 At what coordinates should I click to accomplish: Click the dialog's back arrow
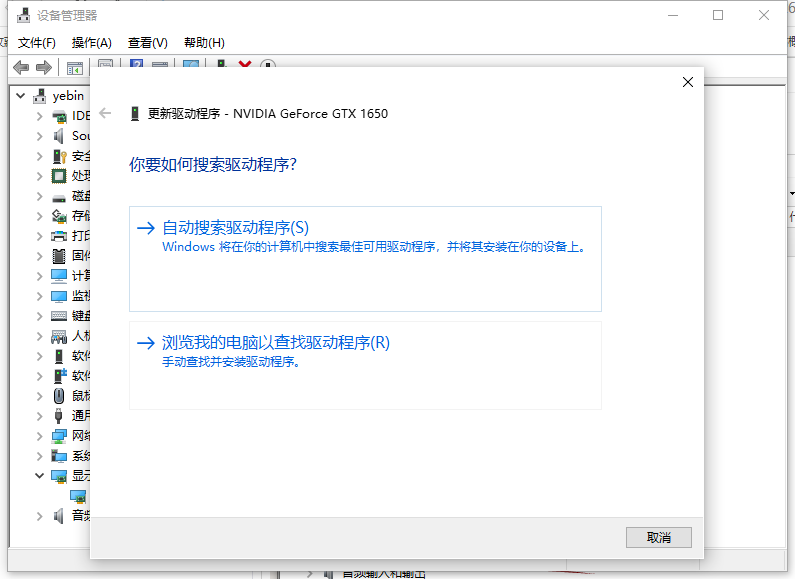pos(105,113)
